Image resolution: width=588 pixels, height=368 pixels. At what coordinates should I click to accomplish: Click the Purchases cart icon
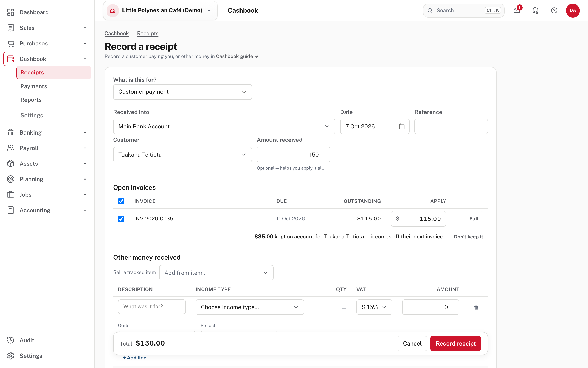click(x=10, y=43)
